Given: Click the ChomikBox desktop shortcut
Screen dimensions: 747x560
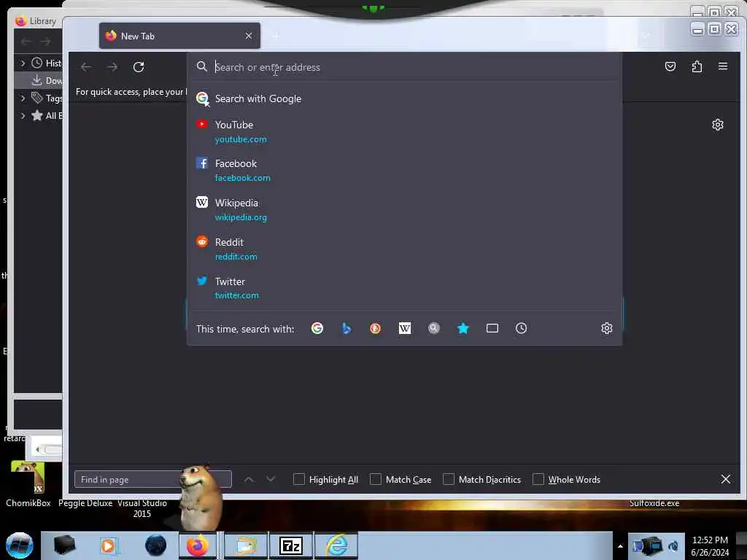Looking at the screenshot, I should [28, 484].
